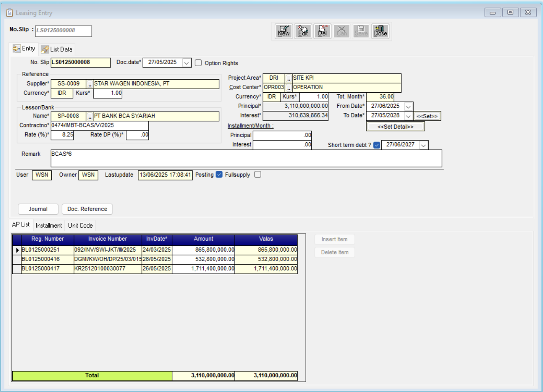543x392 pixels.
Task: Click invoice number KR25120100030077
Action: pos(108,269)
